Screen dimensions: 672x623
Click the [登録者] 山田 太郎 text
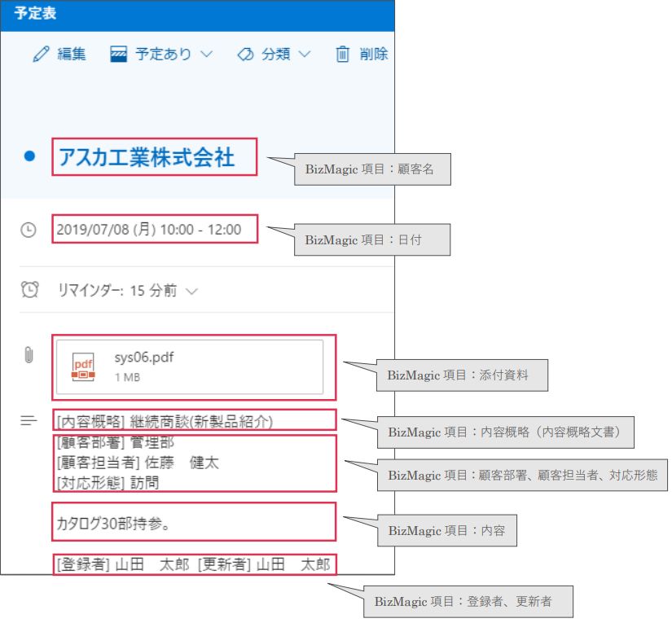point(123,564)
